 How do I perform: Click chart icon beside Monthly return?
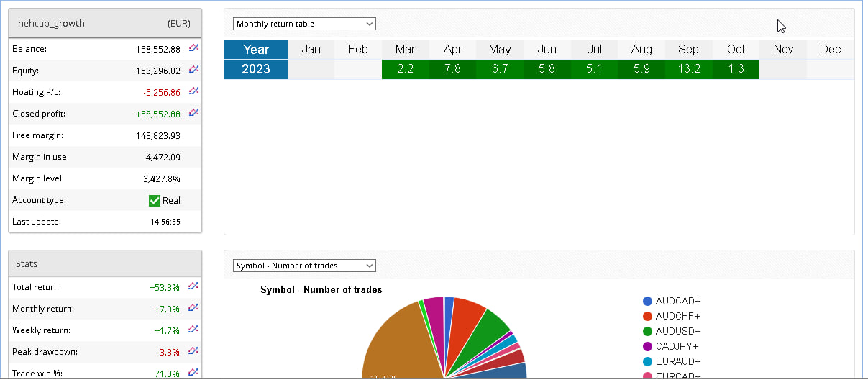(x=193, y=308)
